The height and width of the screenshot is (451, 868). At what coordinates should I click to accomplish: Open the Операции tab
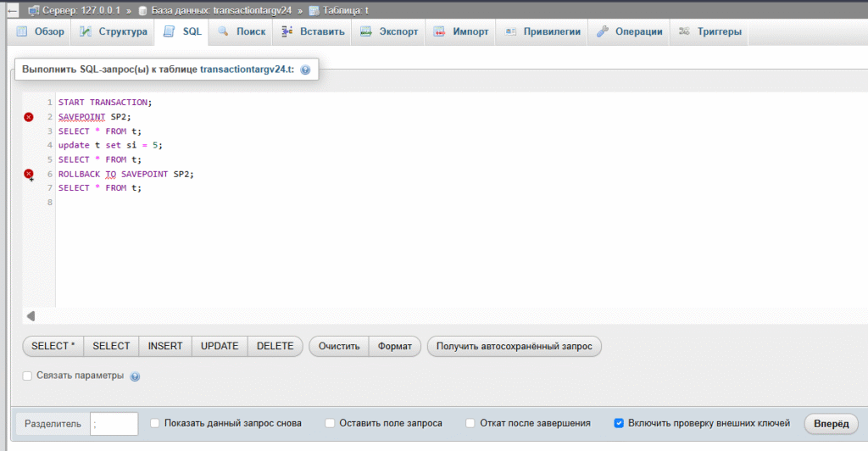pos(629,31)
